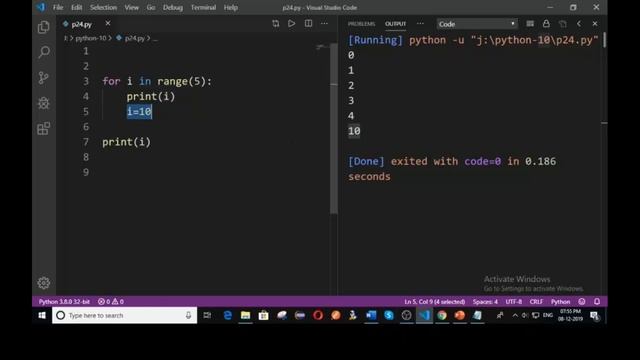The height and width of the screenshot is (360, 640).
Task: Click the 'for i in range(5):' line
Action: tap(157, 81)
